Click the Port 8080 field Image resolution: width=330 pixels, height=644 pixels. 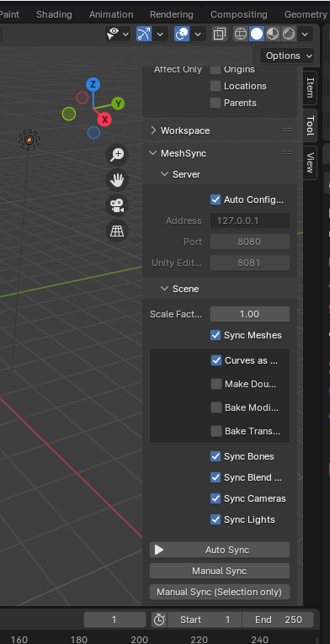coord(250,242)
